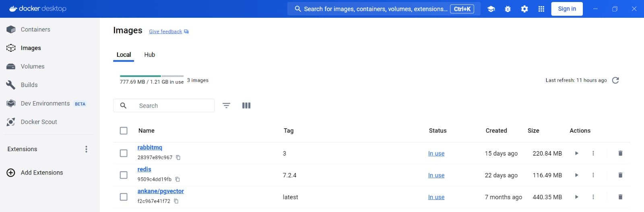Copy pgvector image ID f2c967e41f72
Image resolution: width=644 pixels, height=212 pixels.
tap(176, 201)
